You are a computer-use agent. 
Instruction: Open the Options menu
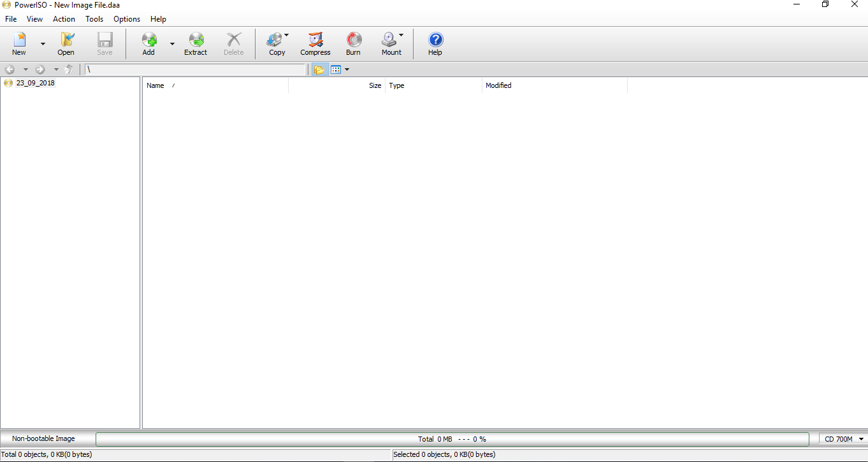[x=126, y=19]
